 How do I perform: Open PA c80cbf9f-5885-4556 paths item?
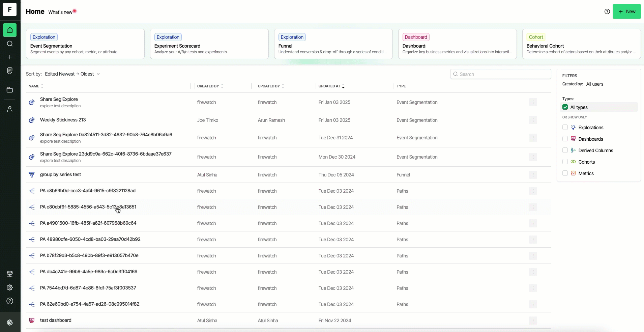88,207
